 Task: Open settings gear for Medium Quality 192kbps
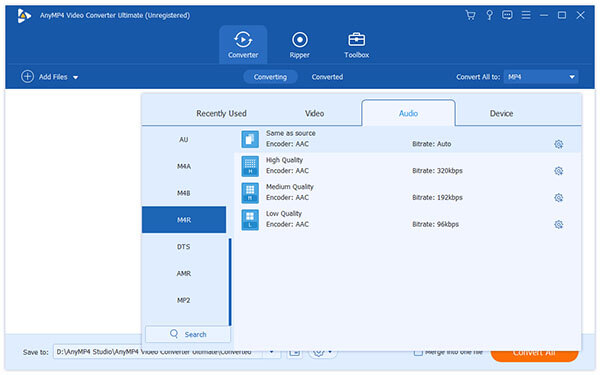558,198
